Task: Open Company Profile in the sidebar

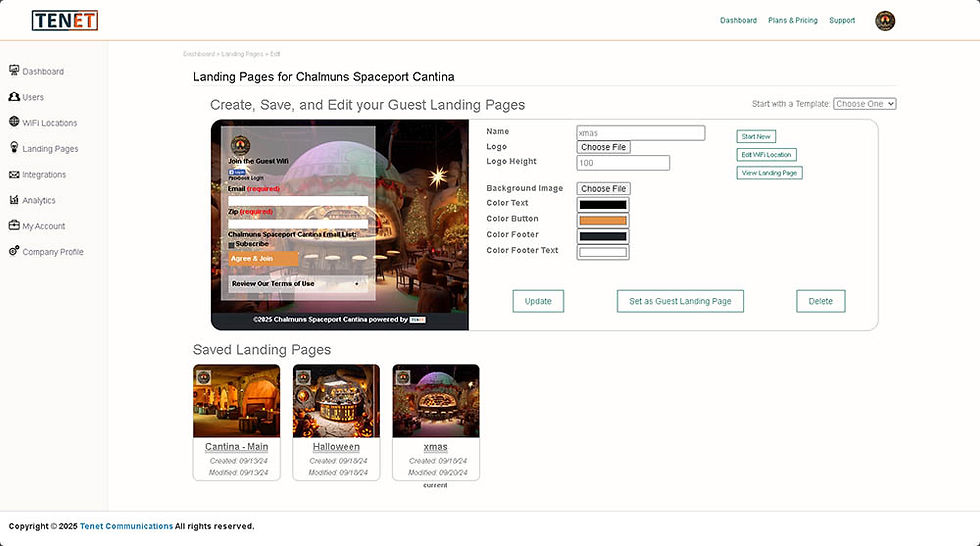Action: (x=53, y=252)
